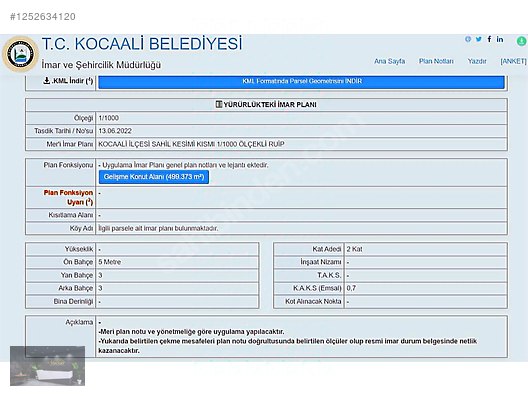
Task: Go to Ana Sayfa menu item
Action: 390,61
